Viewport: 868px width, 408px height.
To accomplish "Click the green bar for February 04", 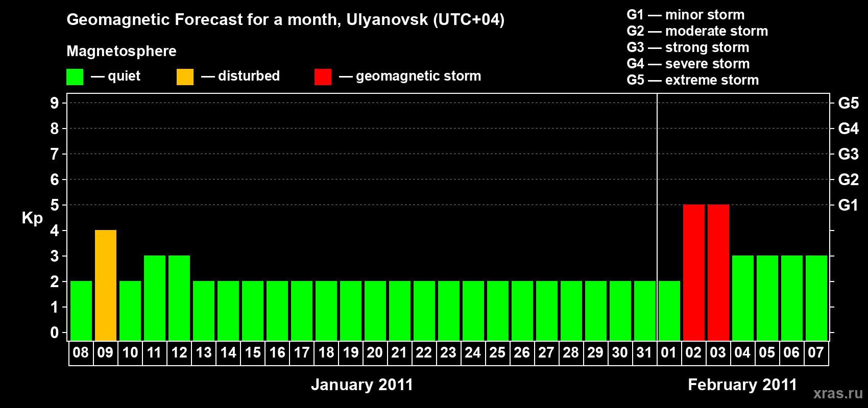I will (743, 298).
